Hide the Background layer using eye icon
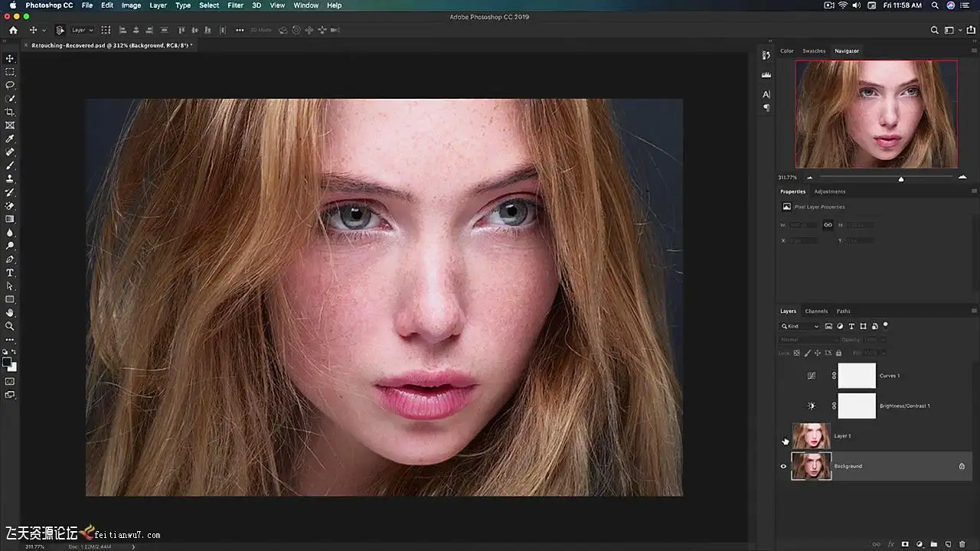This screenshot has width=980, height=551. point(783,466)
